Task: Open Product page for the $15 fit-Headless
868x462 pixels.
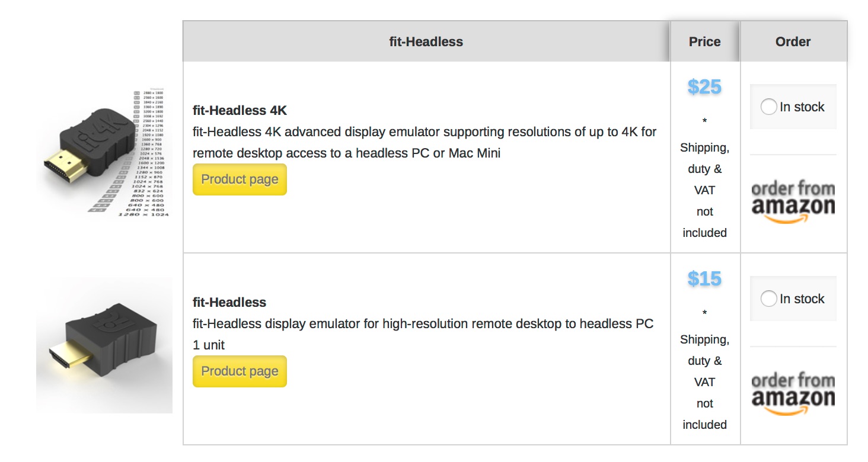Action: [240, 371]
